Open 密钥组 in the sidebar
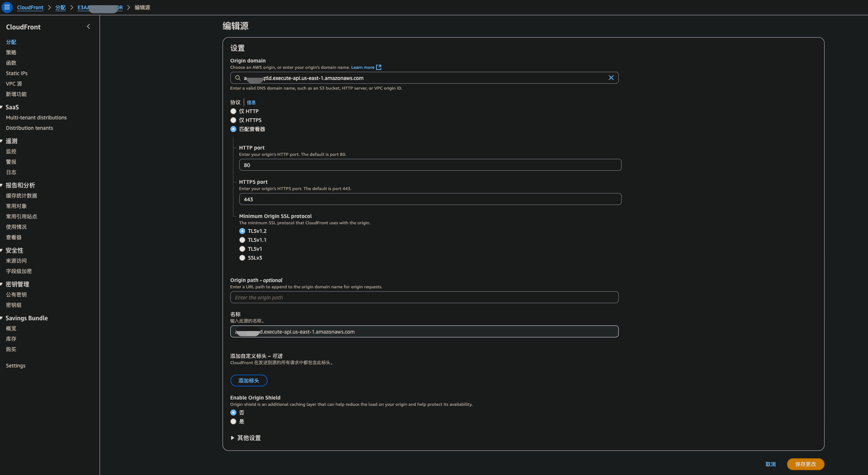This screenshot has width=868, height=475. pos(14,305)
